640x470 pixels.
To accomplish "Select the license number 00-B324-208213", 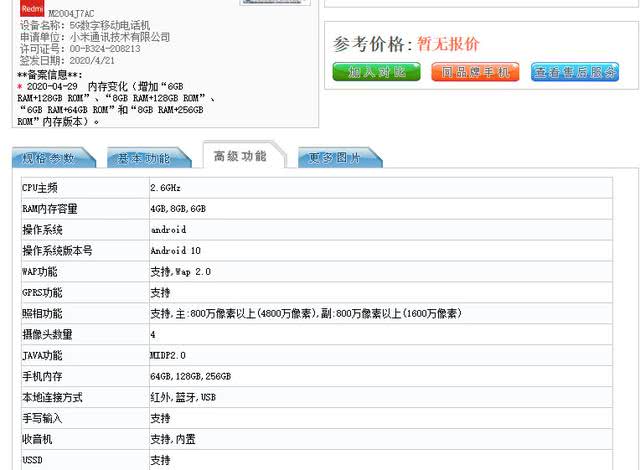I will pos(105,49).
